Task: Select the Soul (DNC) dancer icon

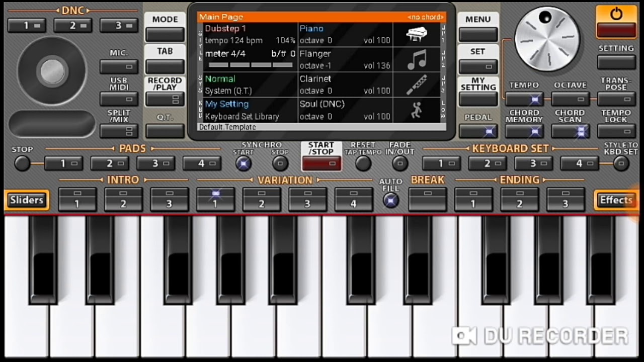Action: click(x=416, y=110)
